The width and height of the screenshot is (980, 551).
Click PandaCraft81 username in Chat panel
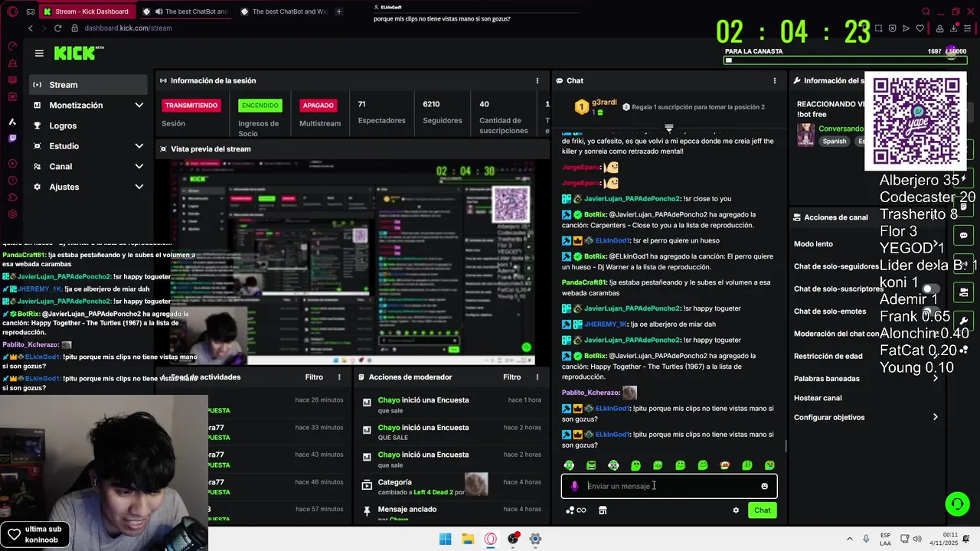(584, 282)
